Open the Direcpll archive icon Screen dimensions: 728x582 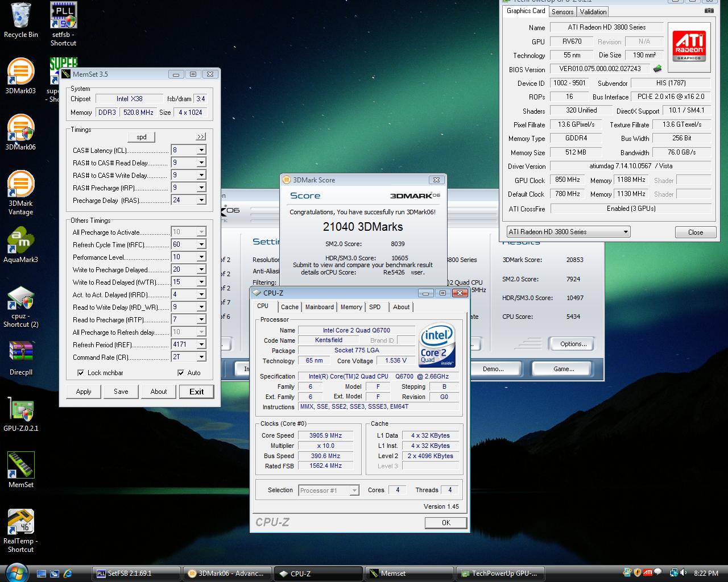20,358
